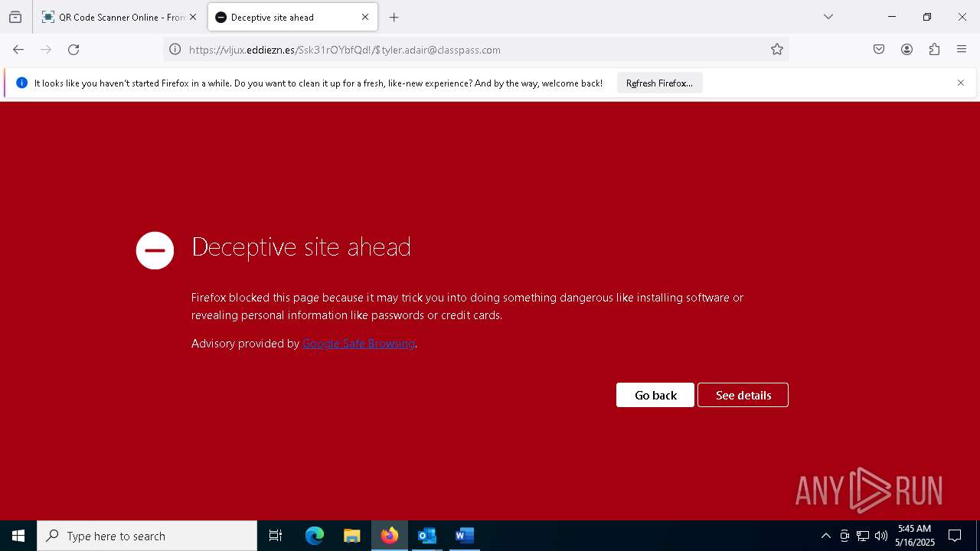Click See details button

pyautogui.click(x=743, y=395)
